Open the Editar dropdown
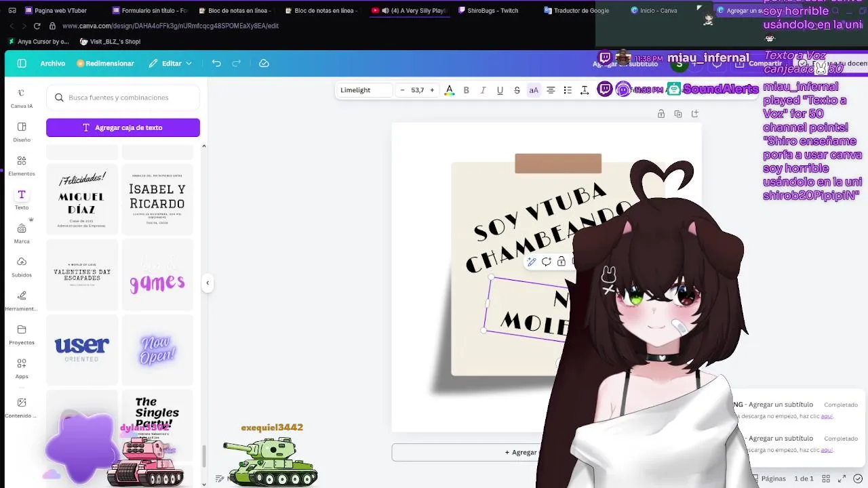This screenshot has width=868, height=488. click(170, 63)
